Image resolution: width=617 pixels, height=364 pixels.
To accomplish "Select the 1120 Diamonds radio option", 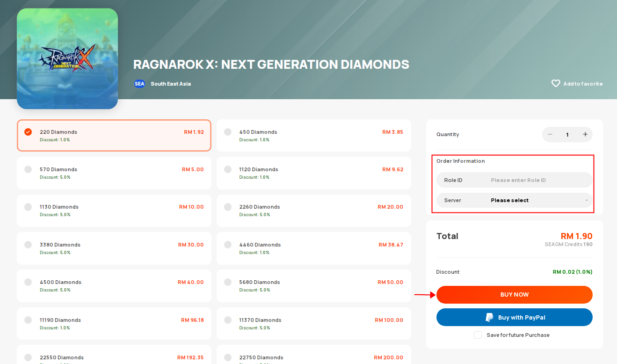I will coord(228,169).
